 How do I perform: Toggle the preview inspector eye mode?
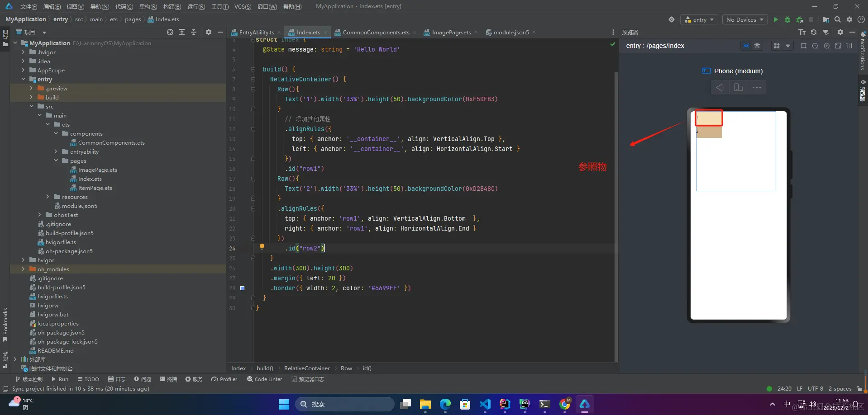tap(746, 46)
